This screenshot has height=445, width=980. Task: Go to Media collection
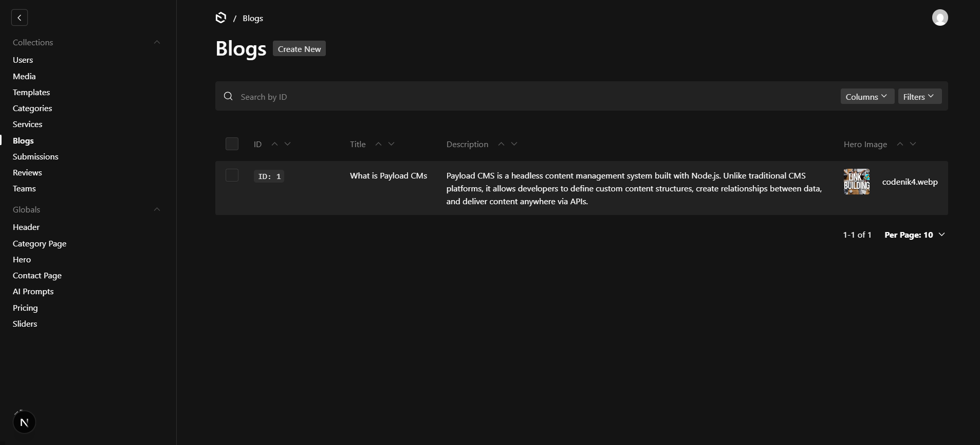tap(24, 76)
